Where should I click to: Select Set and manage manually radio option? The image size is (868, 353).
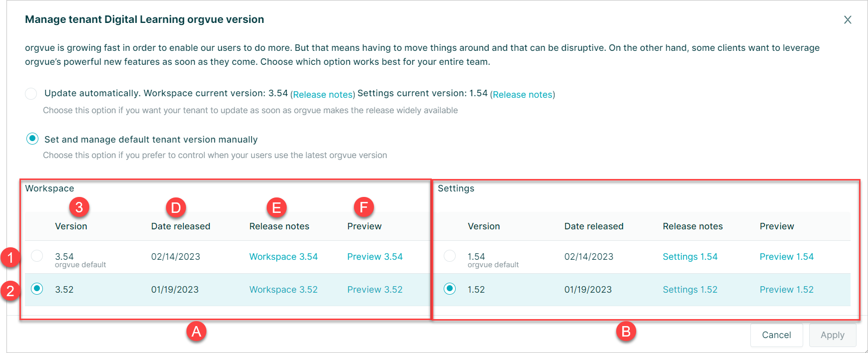pos(32,139)
